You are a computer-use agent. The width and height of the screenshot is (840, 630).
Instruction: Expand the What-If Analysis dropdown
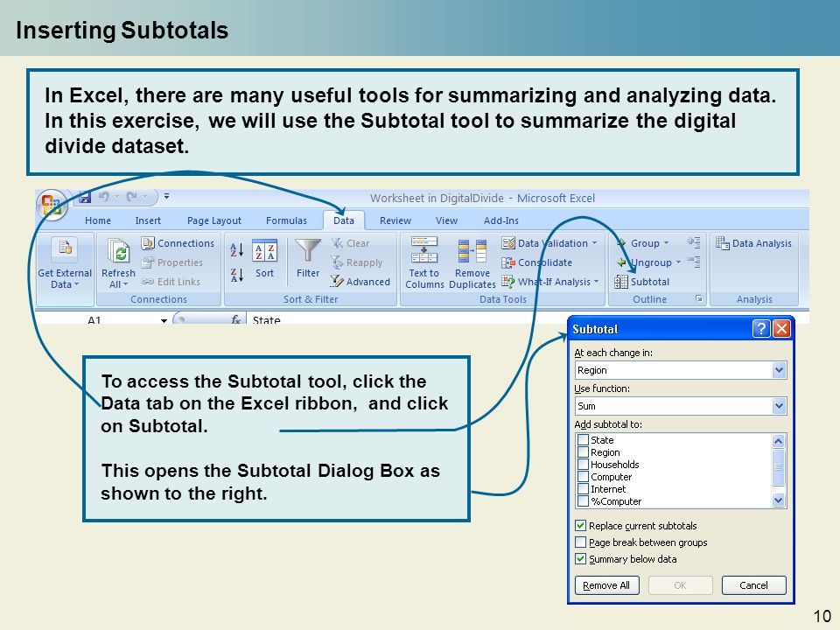(596, 282)
